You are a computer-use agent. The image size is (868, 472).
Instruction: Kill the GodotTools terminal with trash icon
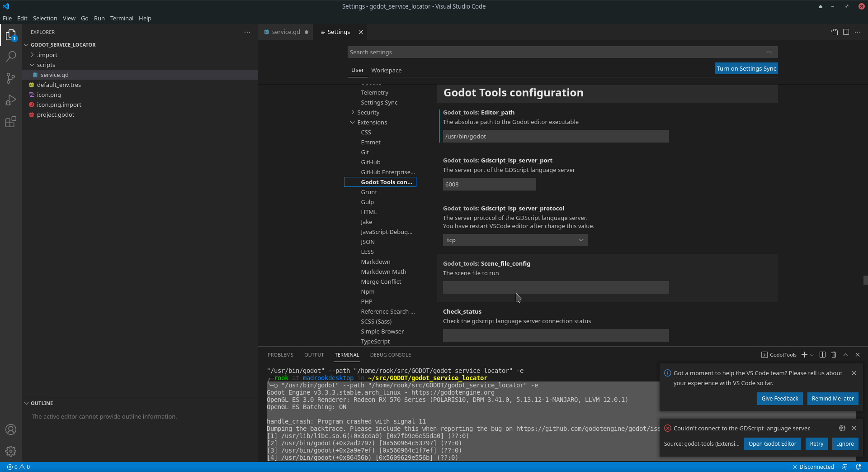(834, 355)
